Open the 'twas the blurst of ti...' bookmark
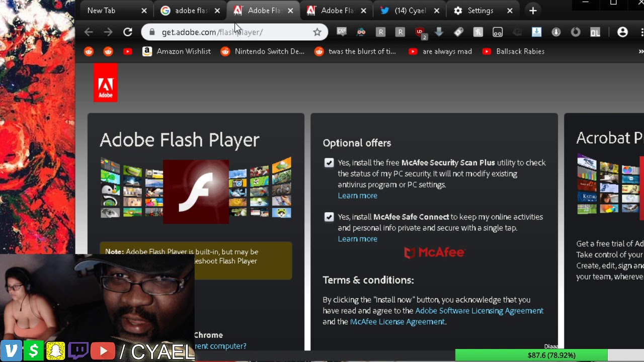644x362 pixels. pyautogui.click(x=355, y=51)
